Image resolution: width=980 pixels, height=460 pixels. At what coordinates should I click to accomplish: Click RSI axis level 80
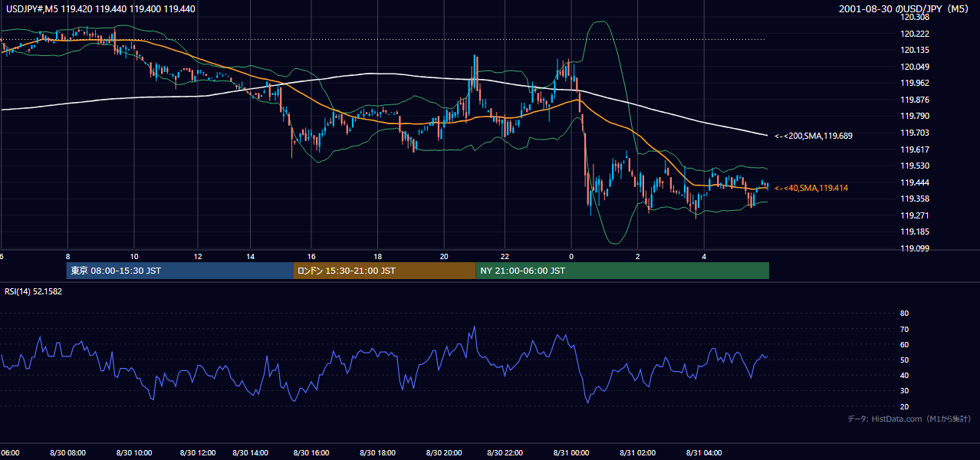point(904,314)
